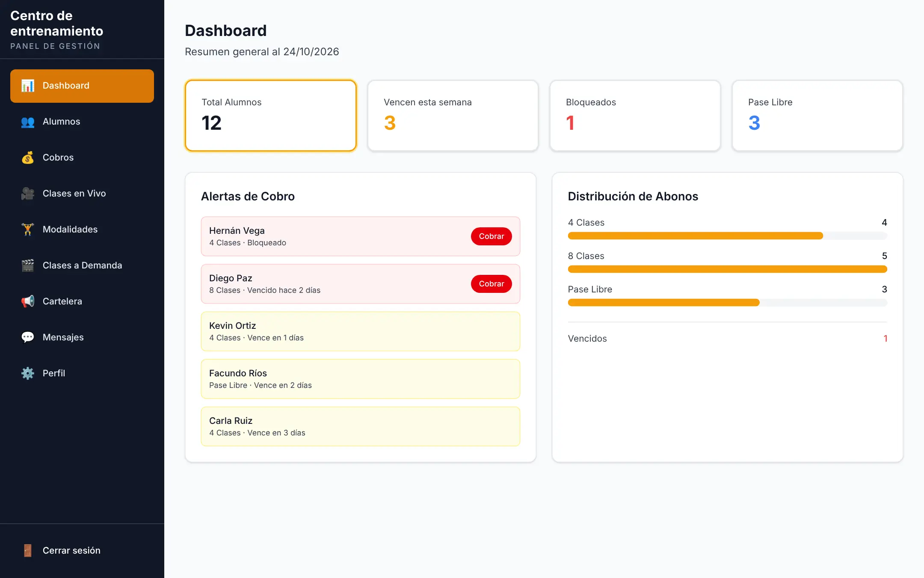Click the Modalidades weightlifter icon
Image resolution: width=924 pixels, height=578 pixels.
(x=28, y=229)
